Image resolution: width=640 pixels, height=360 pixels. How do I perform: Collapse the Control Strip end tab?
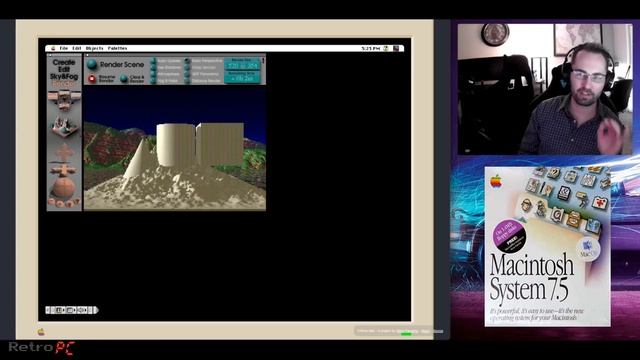[x=96, y=310]
